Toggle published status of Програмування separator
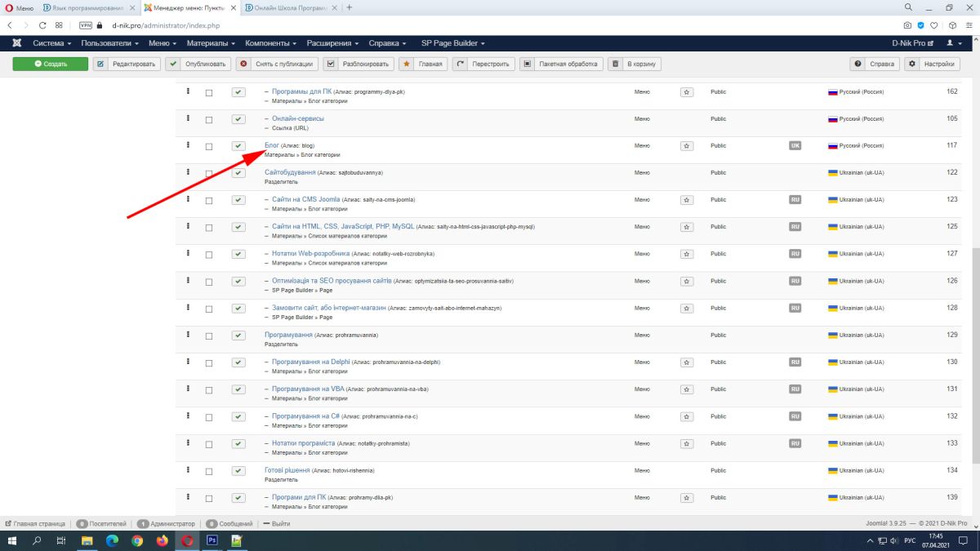This screenshot has width=980, height=551. pyautogui.click(x=238, y=335)
